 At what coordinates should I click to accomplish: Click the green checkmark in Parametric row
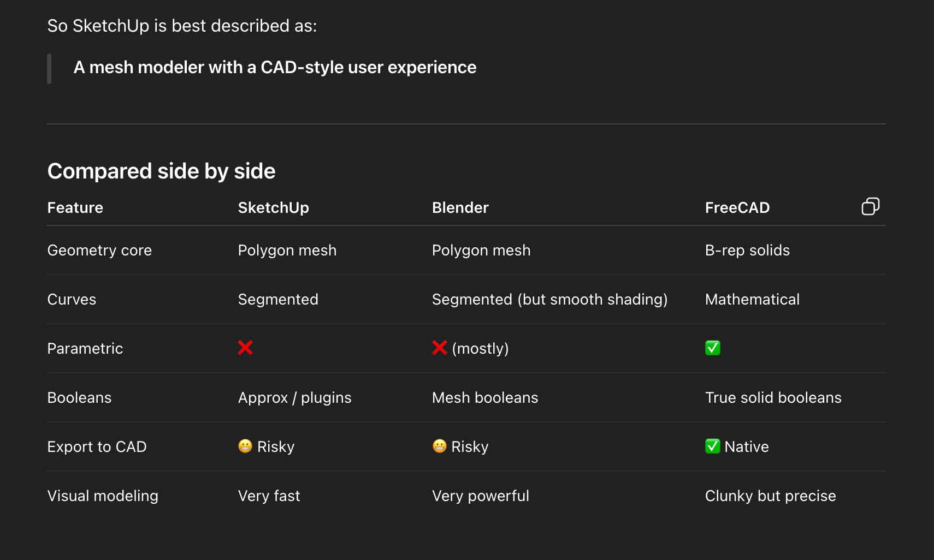click(712, 348)
